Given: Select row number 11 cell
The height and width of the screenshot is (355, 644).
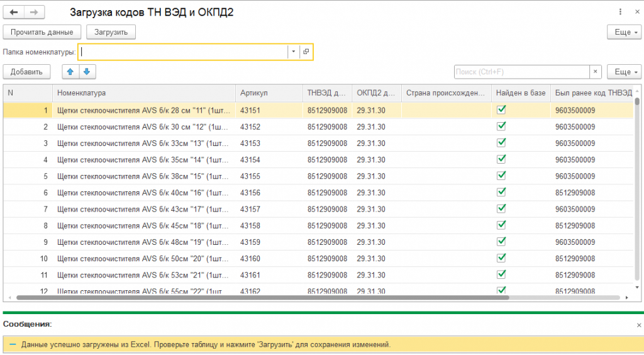Looking at the screenshot, I should click(28, 275).
